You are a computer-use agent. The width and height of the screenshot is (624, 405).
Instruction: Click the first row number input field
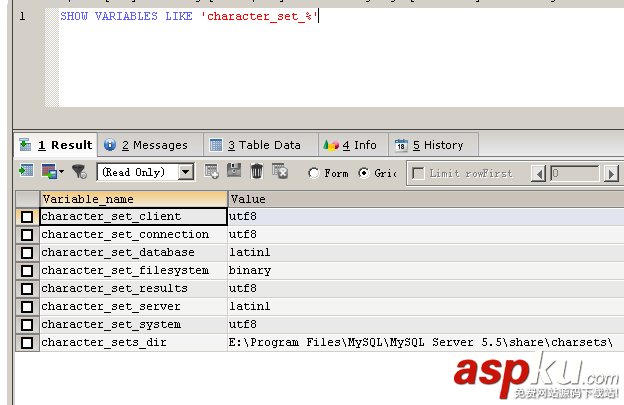tap(575, 173)
